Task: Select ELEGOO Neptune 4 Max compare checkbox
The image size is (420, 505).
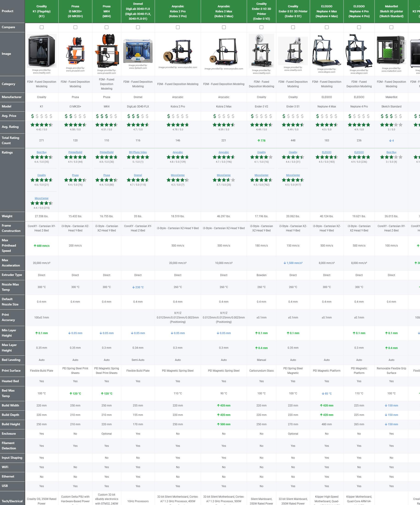Action: (x=327, y=27)
